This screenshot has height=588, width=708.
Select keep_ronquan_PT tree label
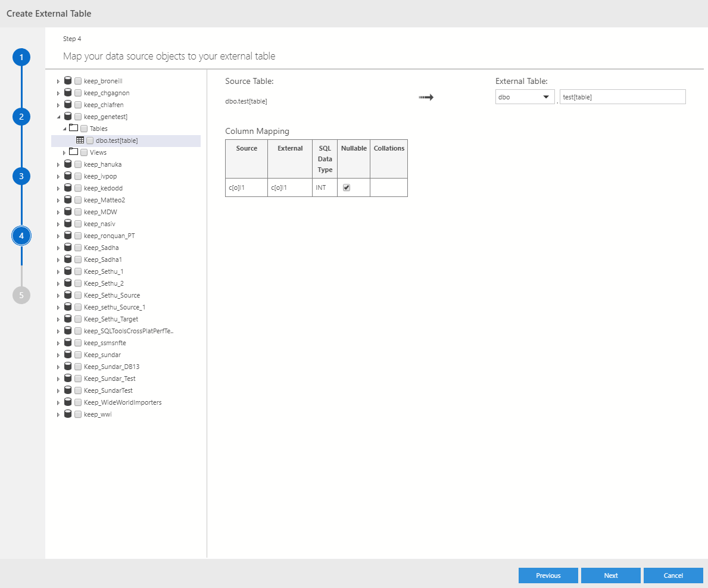(110, 236)
